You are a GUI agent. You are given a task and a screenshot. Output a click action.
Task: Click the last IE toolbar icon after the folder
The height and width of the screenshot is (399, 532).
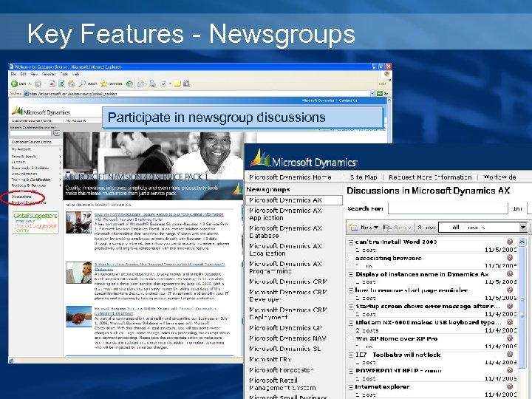pyautogui.click(x=186, y=83)
